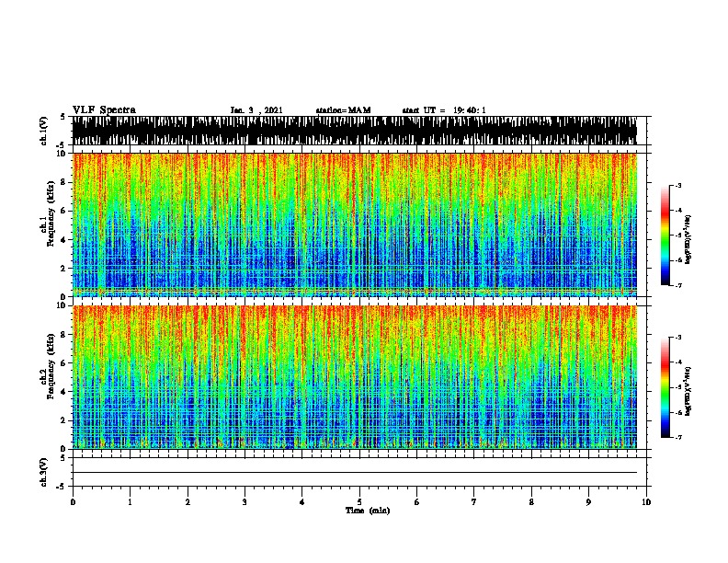Click the ch.2 log(PSD) colorbar label

click(688, 391)
